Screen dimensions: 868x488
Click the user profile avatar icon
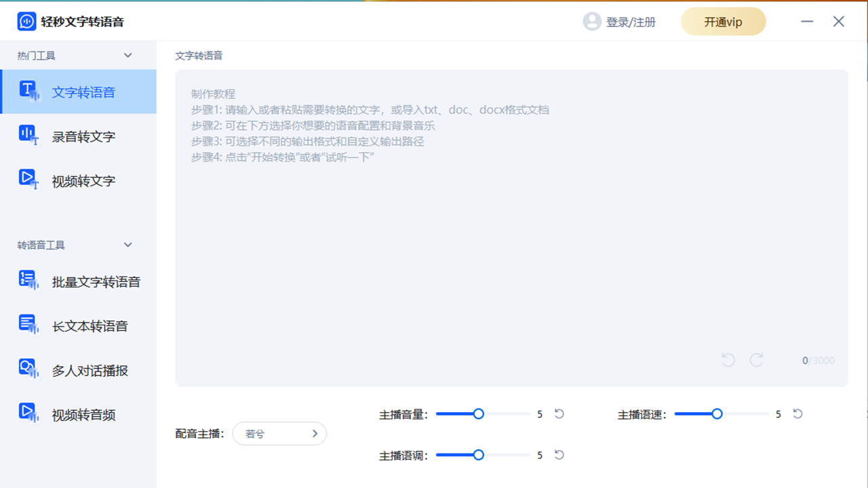tap(591, 21)
